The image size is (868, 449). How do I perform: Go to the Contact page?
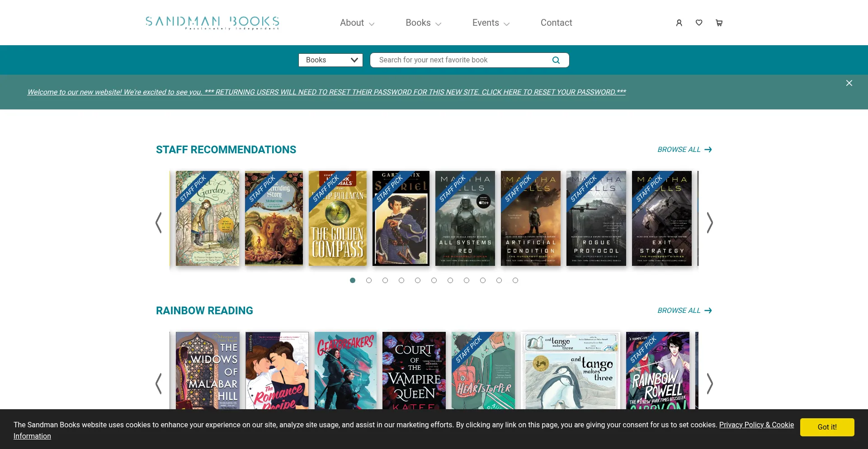point(556,23)
